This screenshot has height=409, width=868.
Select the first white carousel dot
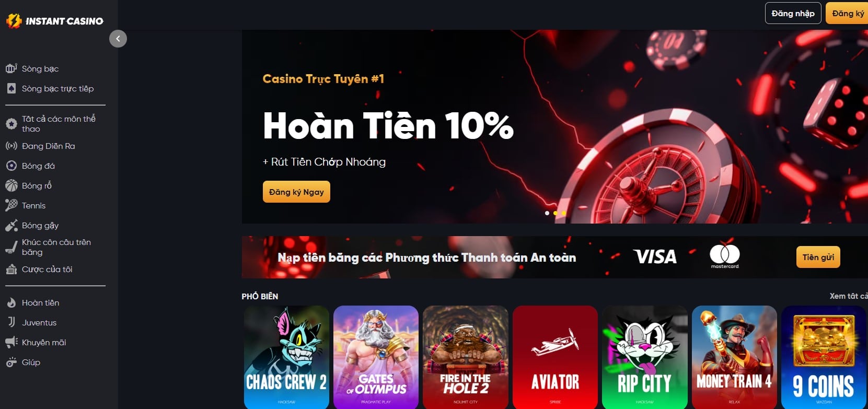547,213
